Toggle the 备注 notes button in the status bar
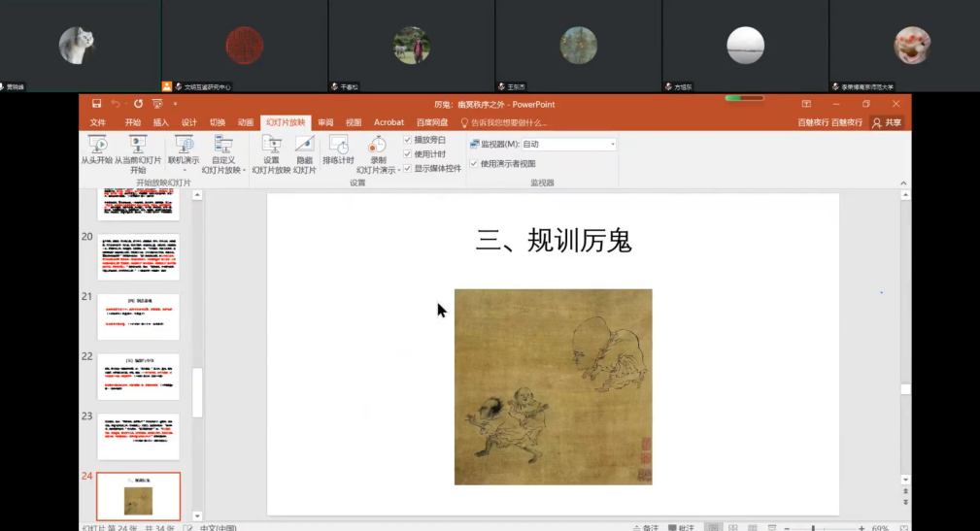 point(646,528)
